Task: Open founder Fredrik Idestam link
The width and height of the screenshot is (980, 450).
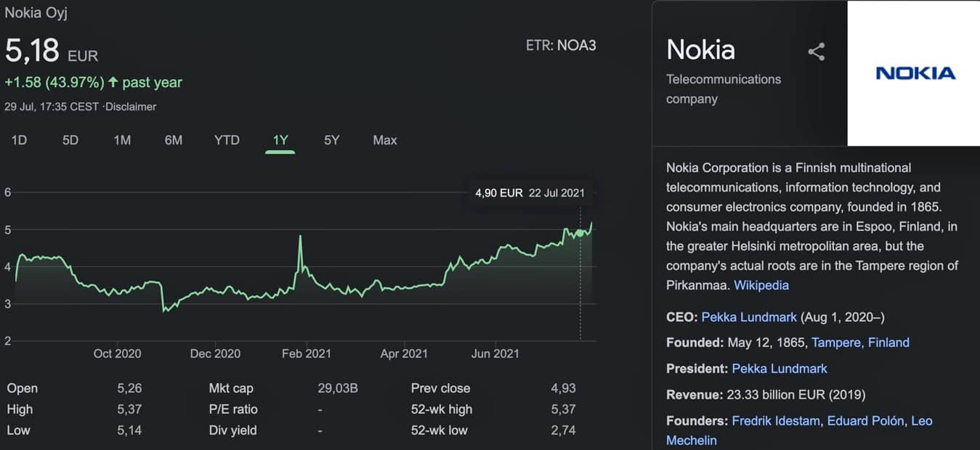Action: [x=776, y=421]
